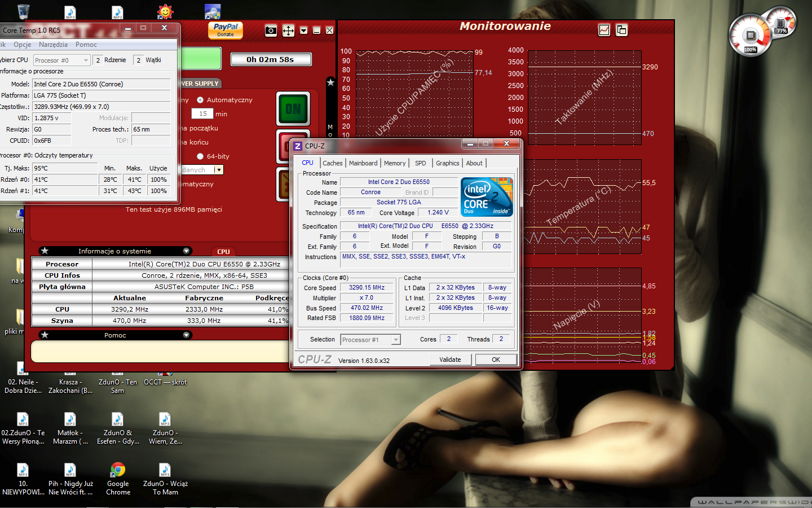Viewport: 812px width, 508px height.
Task: Click the OCCT move-window arrows icon
Action: [288, 30]
